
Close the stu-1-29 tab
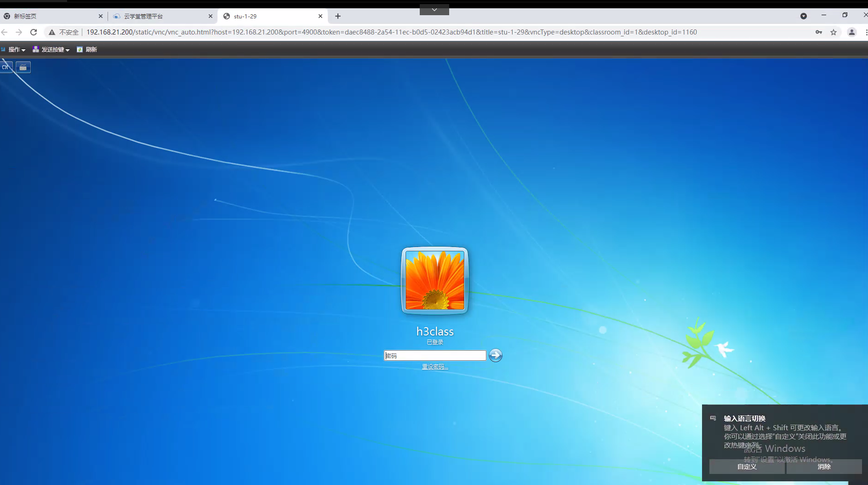point(320,16)
